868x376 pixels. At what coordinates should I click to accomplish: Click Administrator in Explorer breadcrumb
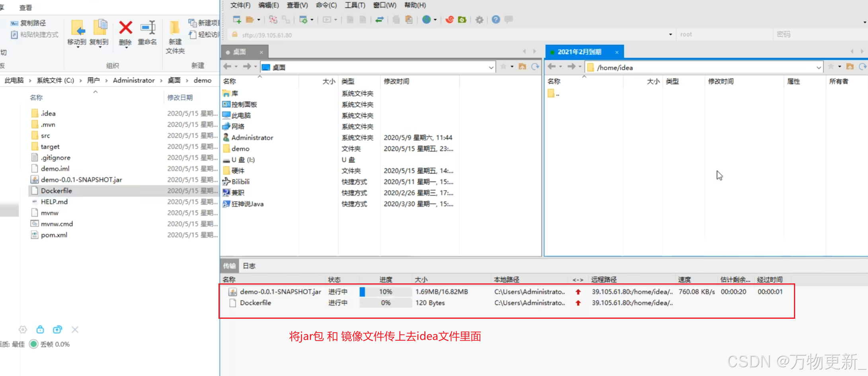[134, 80]
